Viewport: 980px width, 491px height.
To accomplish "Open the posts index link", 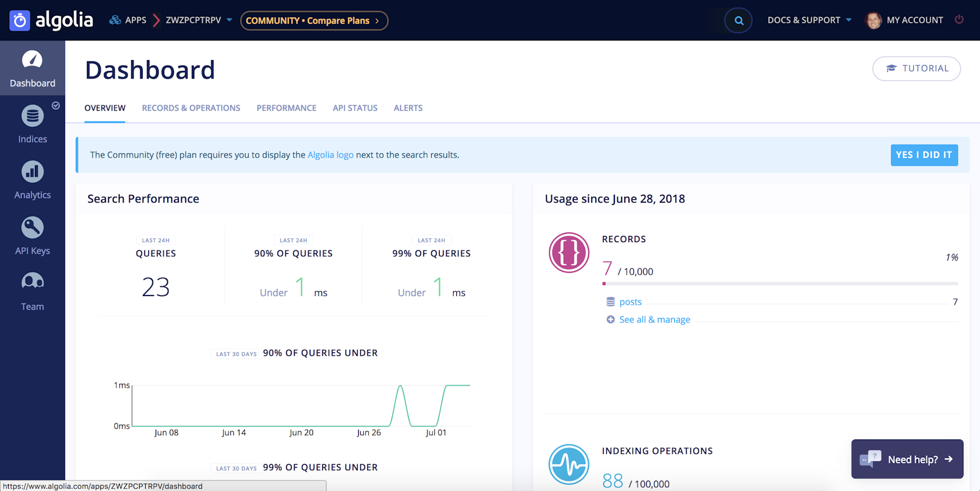I will tap(630, 302).
